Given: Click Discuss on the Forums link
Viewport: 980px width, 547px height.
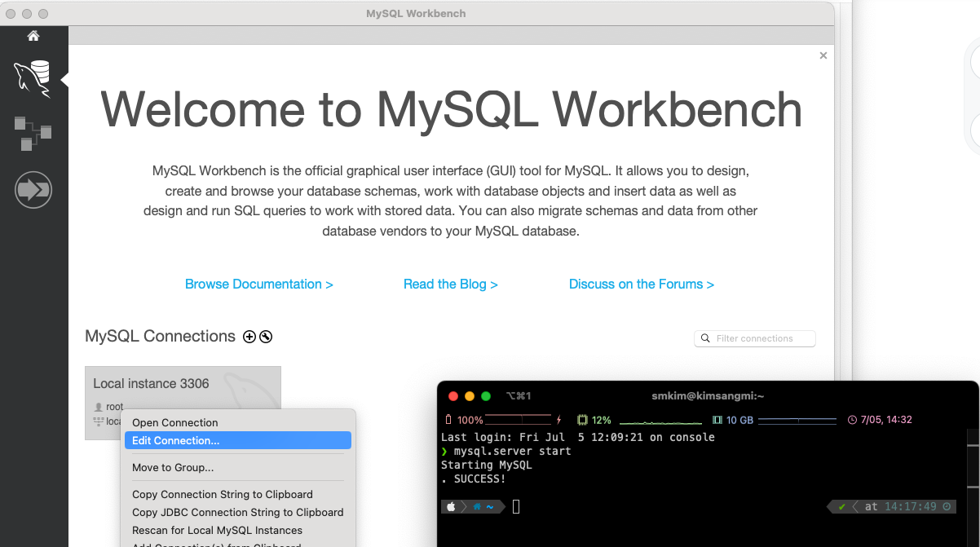Looking at the screenshot, I should pyautogui.click(x=642, y=284).
